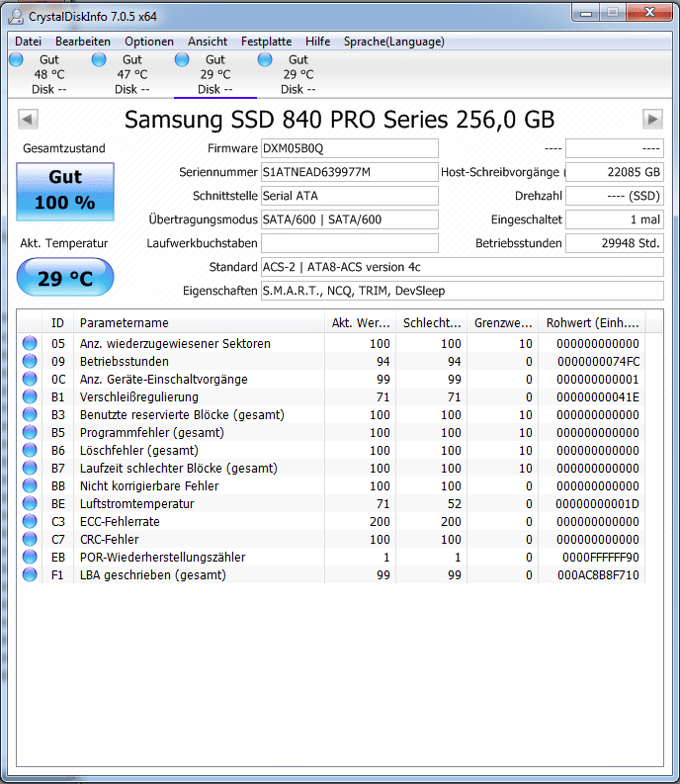The height and width of the screenshot is (784, 680).
Task: Select 'Benutzte reservierte Blöcke (gesamt)' parameter
Action: click(182, 415)
